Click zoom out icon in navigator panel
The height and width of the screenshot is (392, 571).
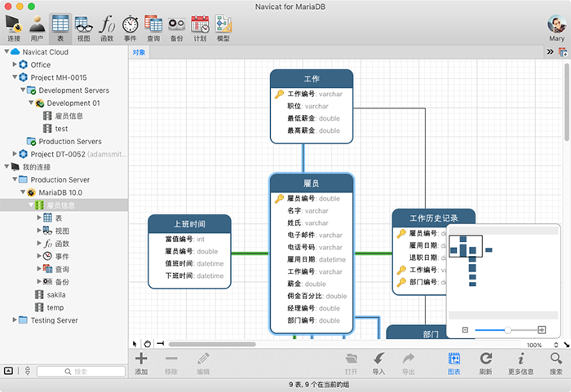click(x=465, y=330)
